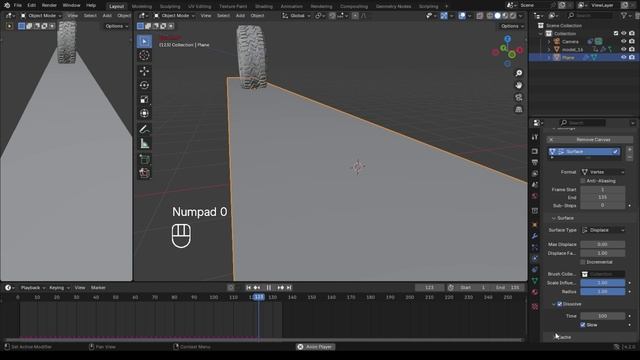Select the Transform tool
The image size is (640, 360).
(144, 113)
